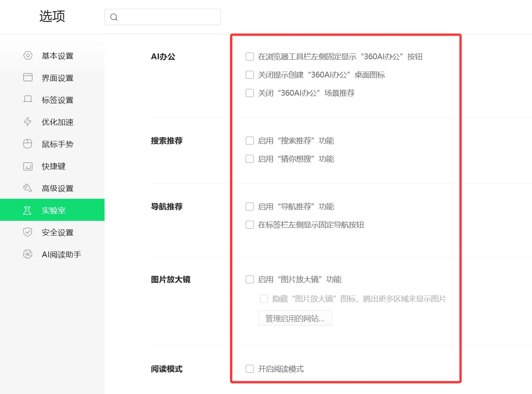Check 关闭提示创建 360AI办公 桌面图标 option
532x394 pixels.
(x=250, y=75)
